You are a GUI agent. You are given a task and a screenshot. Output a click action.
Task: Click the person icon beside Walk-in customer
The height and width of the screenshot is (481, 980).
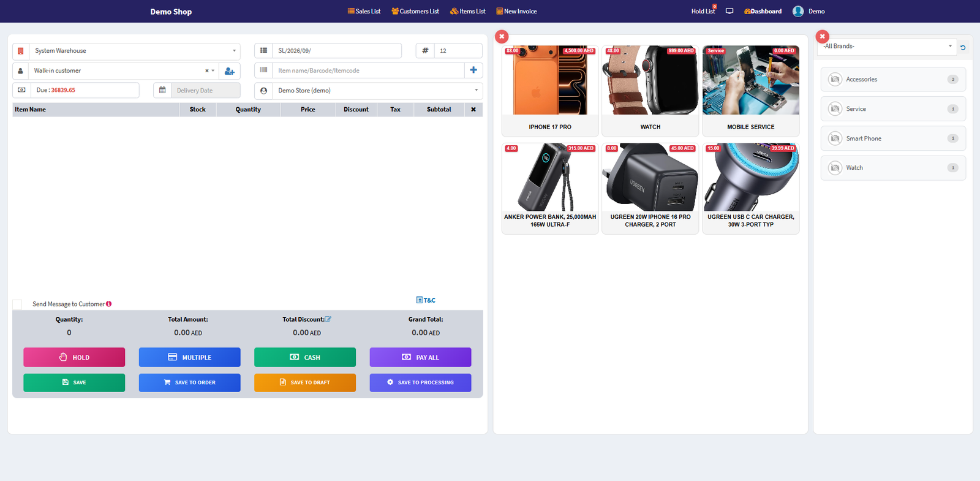pyautogui.click(x=20, y=70)
